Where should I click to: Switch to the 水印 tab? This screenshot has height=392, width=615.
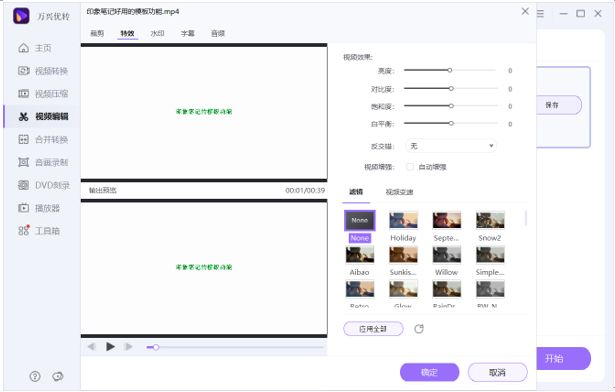pyautogui.click(x=157, y=34)
